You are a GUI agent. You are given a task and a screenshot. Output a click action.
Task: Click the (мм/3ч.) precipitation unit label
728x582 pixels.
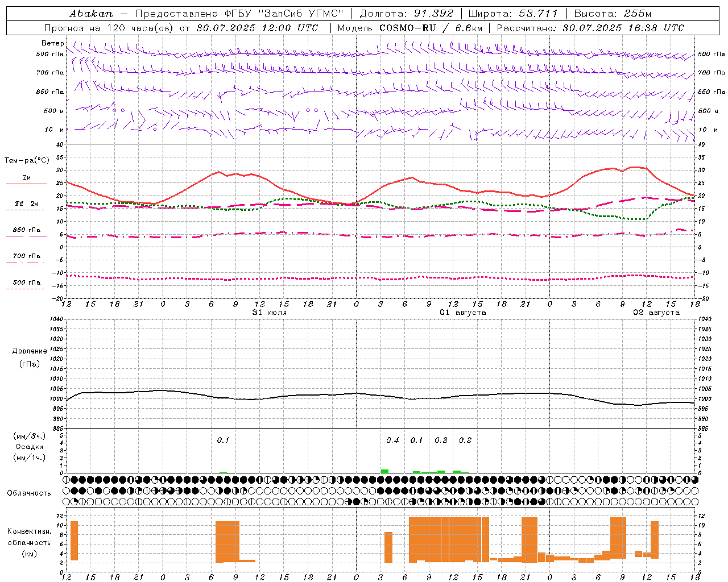[30, 436]
